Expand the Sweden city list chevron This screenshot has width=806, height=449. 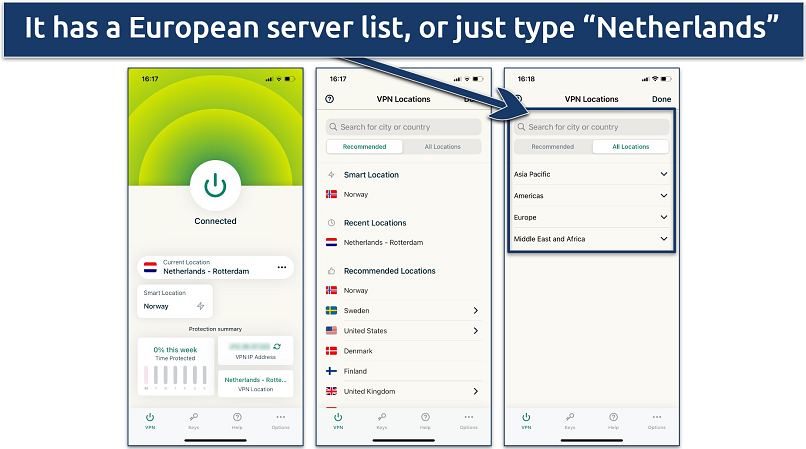pyautogui.click(x=475, y=310)
